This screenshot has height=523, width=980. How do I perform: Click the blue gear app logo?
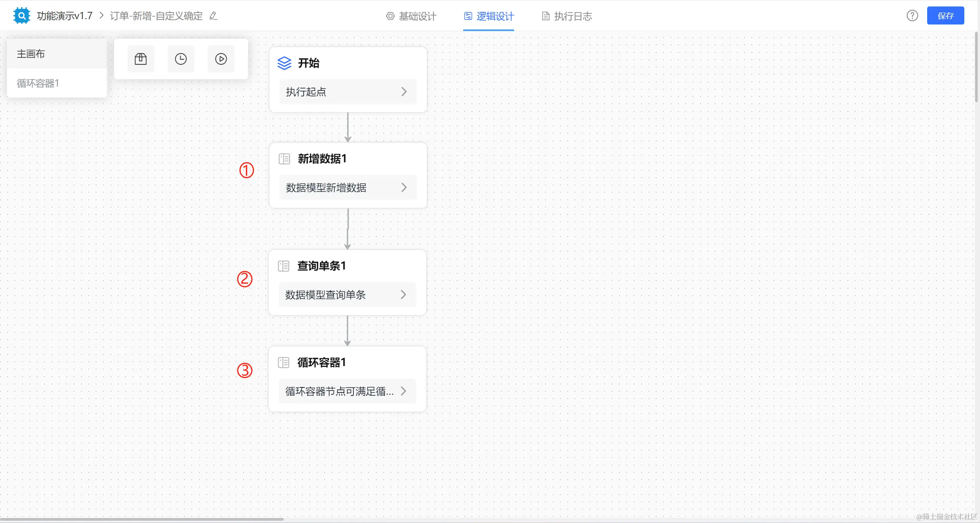pos(21,16)
